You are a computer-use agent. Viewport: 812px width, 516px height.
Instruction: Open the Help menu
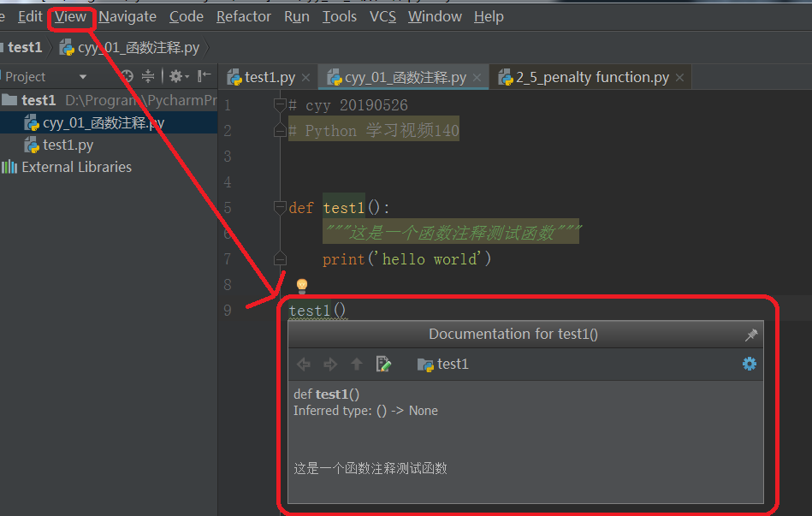pyautogui.click(x=489, y=16)
